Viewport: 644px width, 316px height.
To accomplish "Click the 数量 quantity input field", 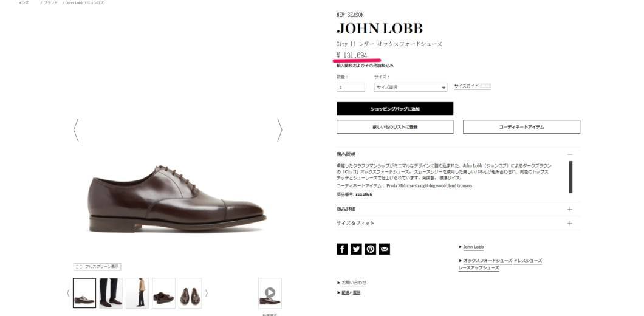I will 351,87.
